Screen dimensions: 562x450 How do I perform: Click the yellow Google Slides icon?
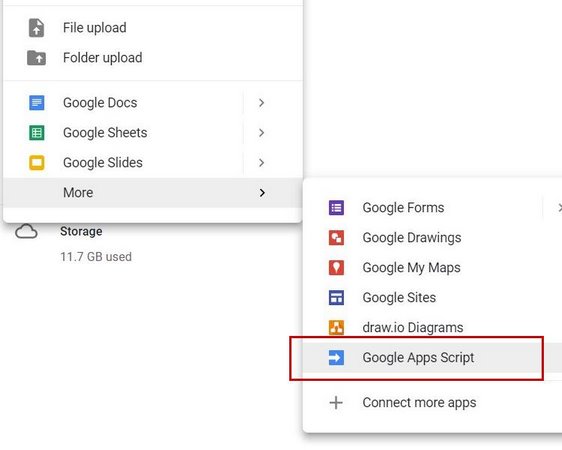(x=37, y=163)
